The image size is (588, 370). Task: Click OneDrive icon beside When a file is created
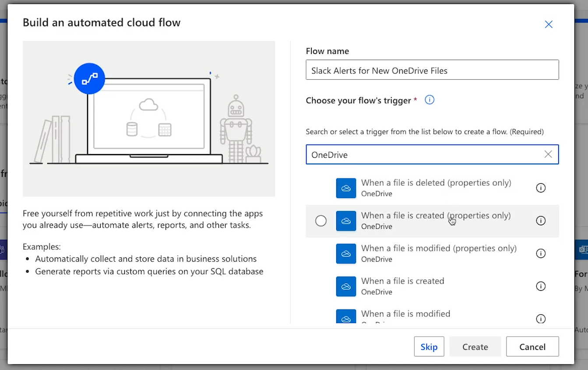pyautogui.click(x=346, y=287)
